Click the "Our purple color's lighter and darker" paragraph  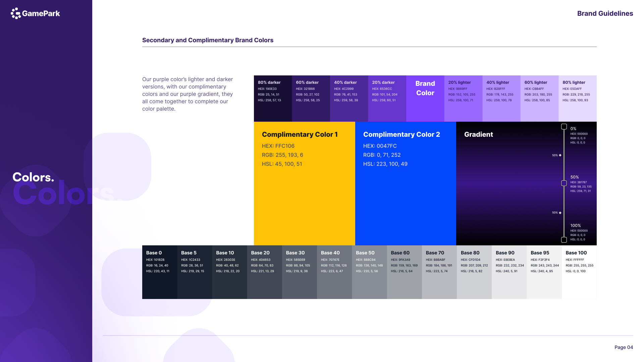tap(187, 94)
